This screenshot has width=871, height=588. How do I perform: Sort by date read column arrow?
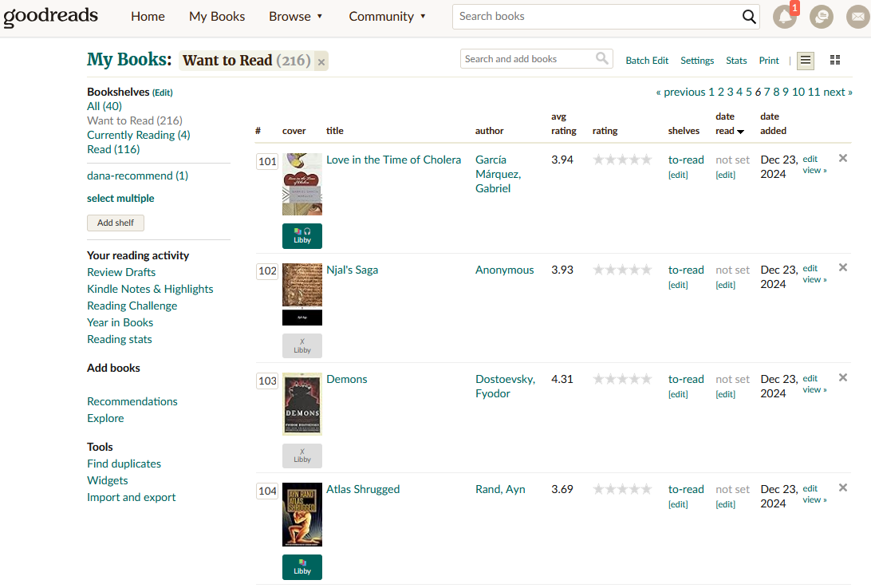click(740, 132)
